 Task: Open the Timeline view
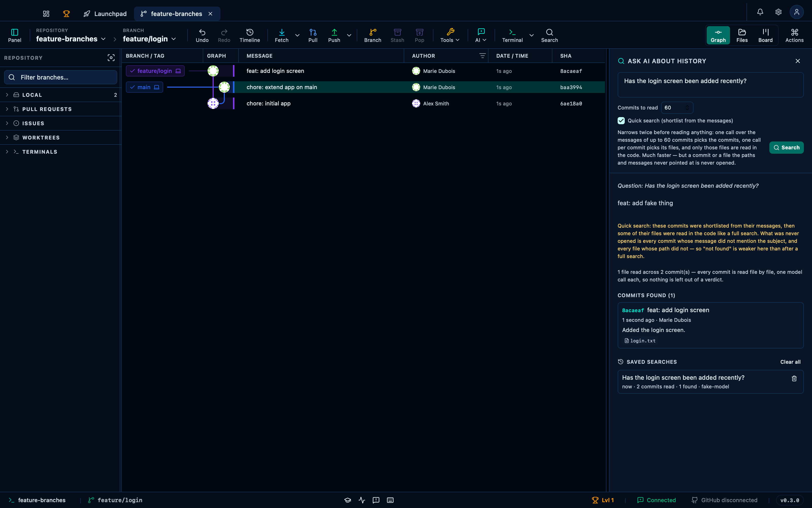(x=250, y=35)
